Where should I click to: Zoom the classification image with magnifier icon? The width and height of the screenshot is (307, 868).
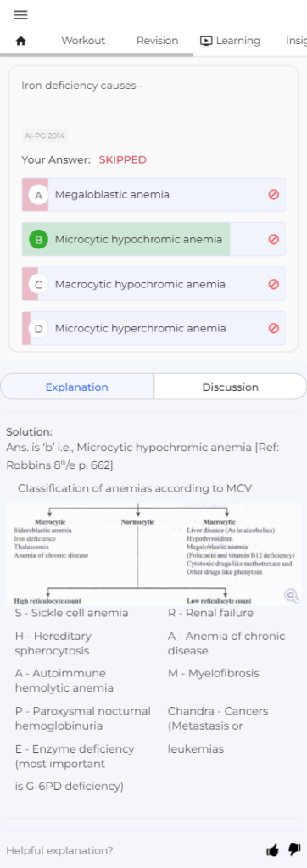point(292,596)
